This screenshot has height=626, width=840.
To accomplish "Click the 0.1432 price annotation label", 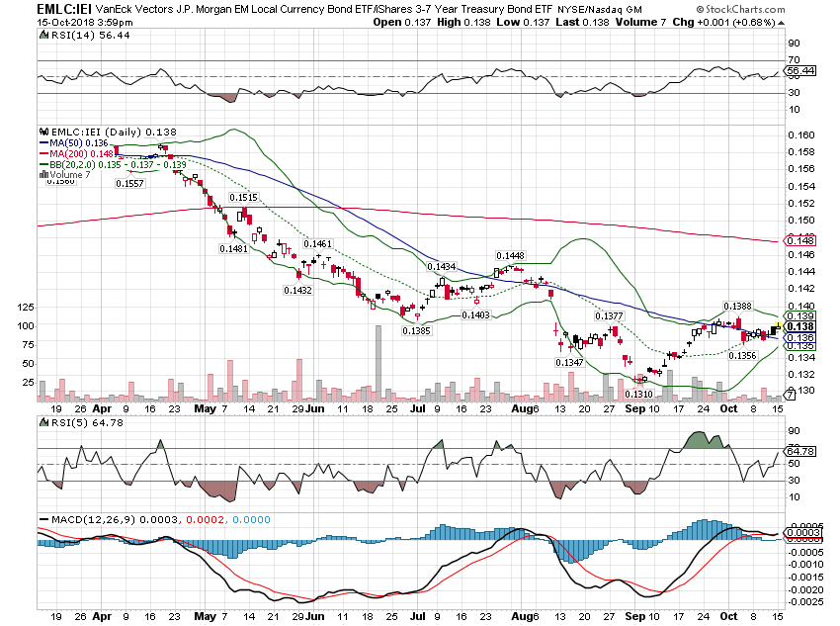I will pyautogui.click(x=297, y=291).
